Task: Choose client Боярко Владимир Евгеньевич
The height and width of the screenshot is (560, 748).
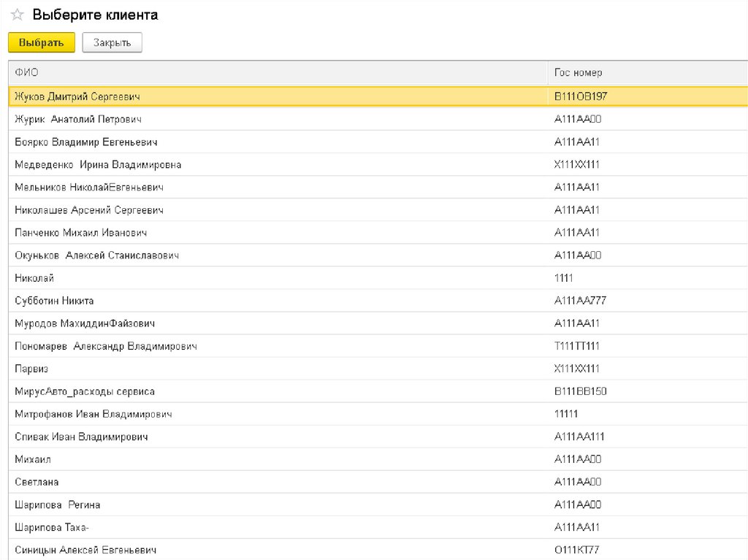Action: point(85,142)
